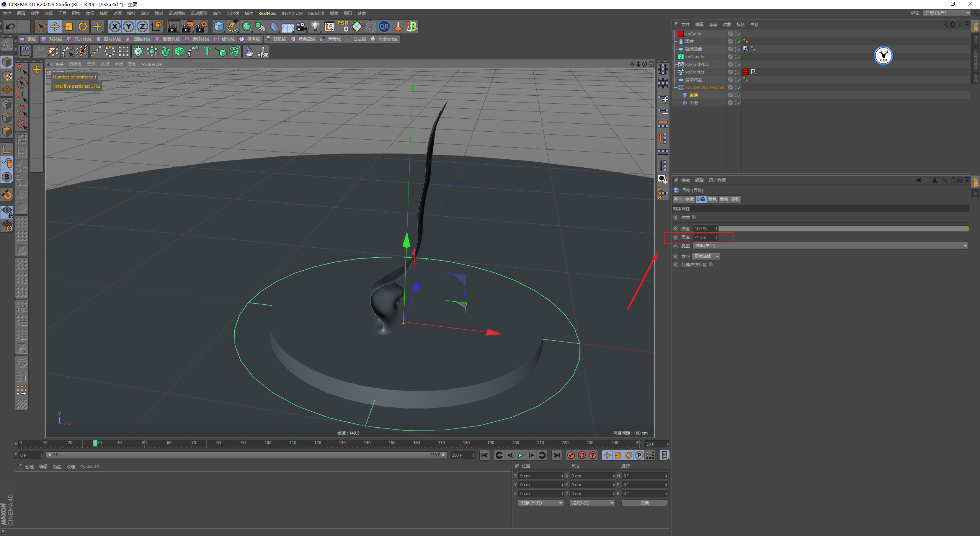Enable the 处理法线标签 checkbox
This screenshot has width=980, height=536.
[711, 265]
